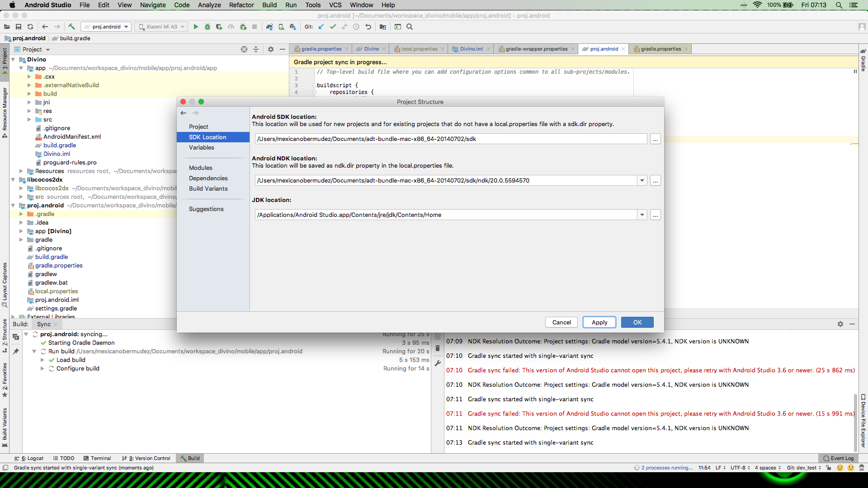Click the Apply button
868x488 pixels.
(599, 322)
